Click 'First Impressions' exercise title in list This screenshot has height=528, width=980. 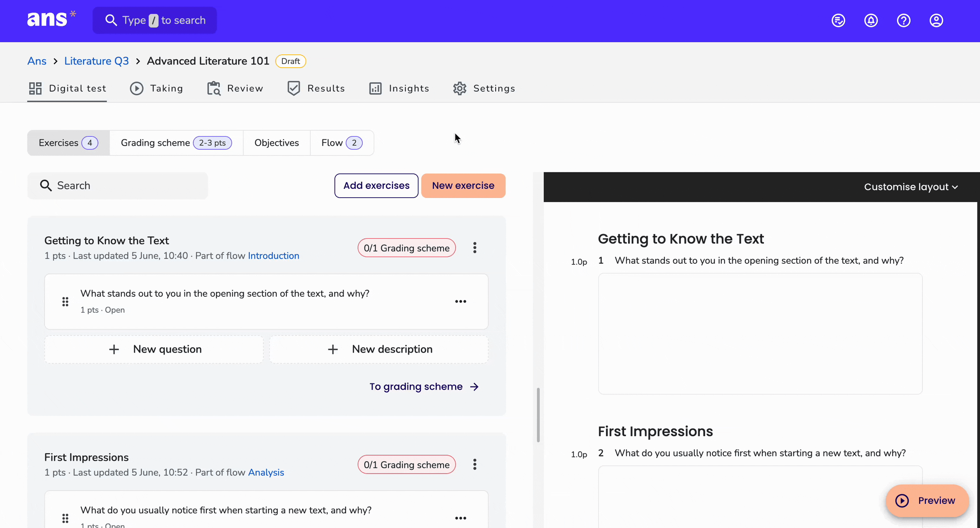point(86,457)
